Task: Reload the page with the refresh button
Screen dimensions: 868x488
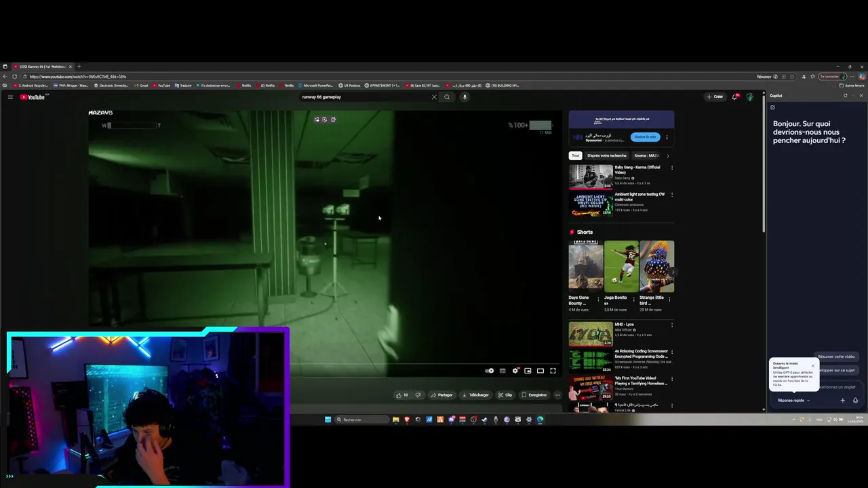Action: pyautogui.click(x=14, y=77)
